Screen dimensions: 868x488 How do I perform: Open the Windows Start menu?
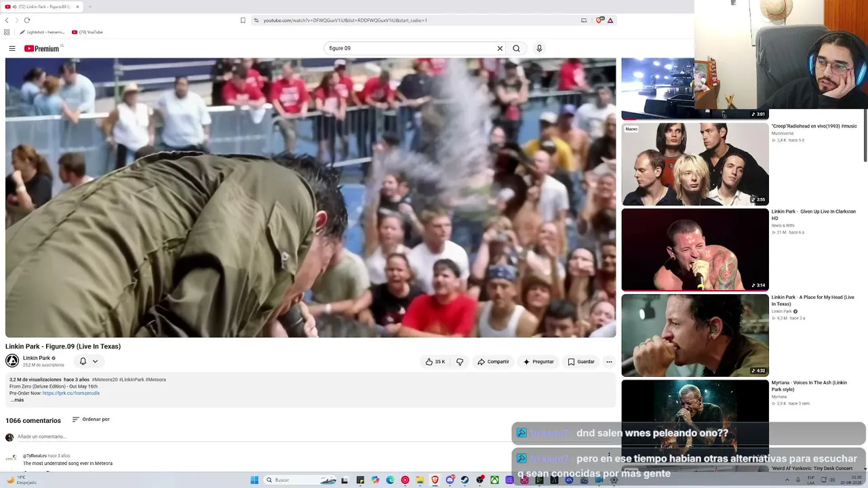tap(254, 480)
